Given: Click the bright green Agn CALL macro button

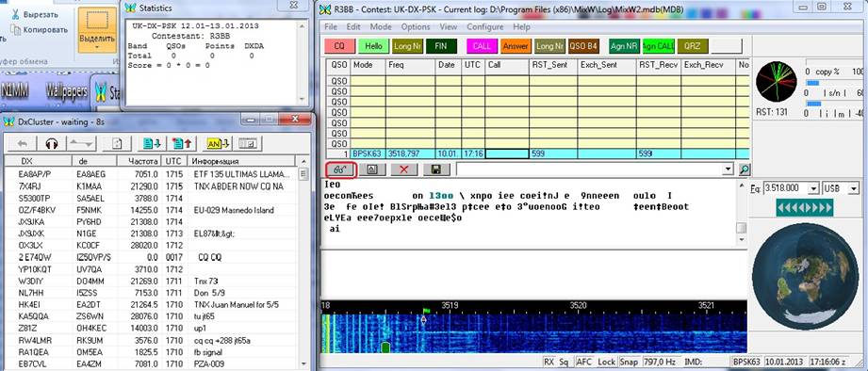Looking at the screenshot, I should point(658,46).
